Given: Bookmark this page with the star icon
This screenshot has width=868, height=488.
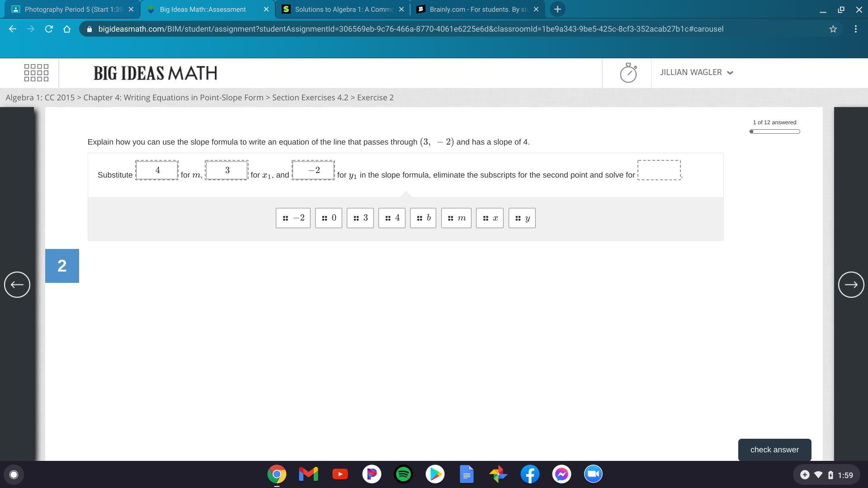Looking at the screenshot, I should pyautogui.click(x=833, y=29).
